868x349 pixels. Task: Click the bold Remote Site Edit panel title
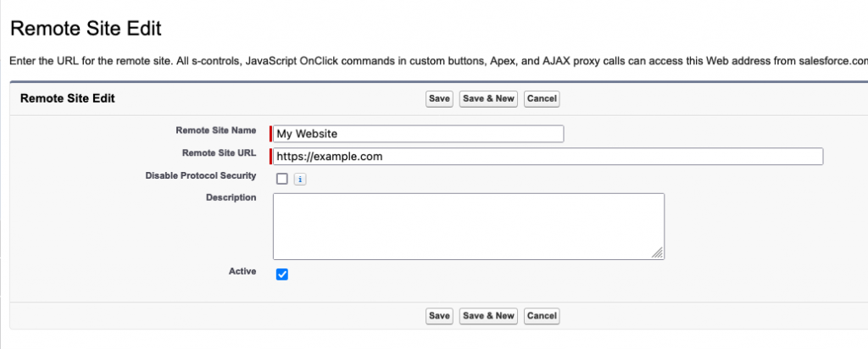[x=67, y=98]
